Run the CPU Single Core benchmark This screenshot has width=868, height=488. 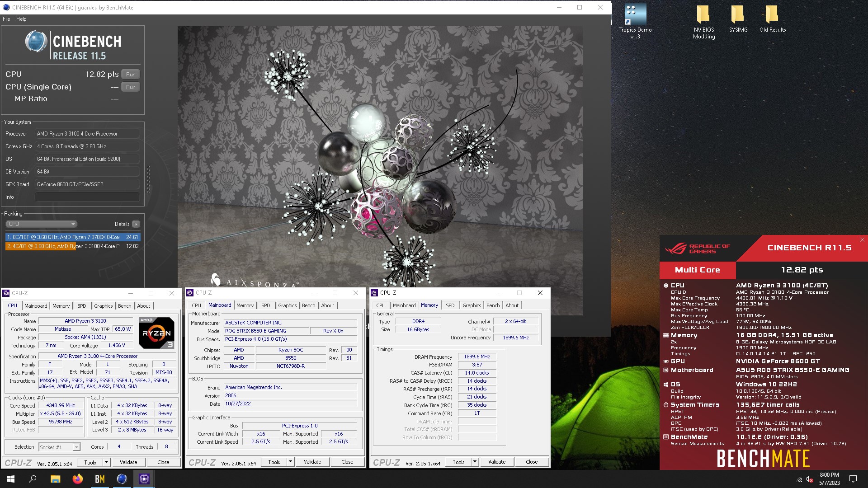[131, 87]
